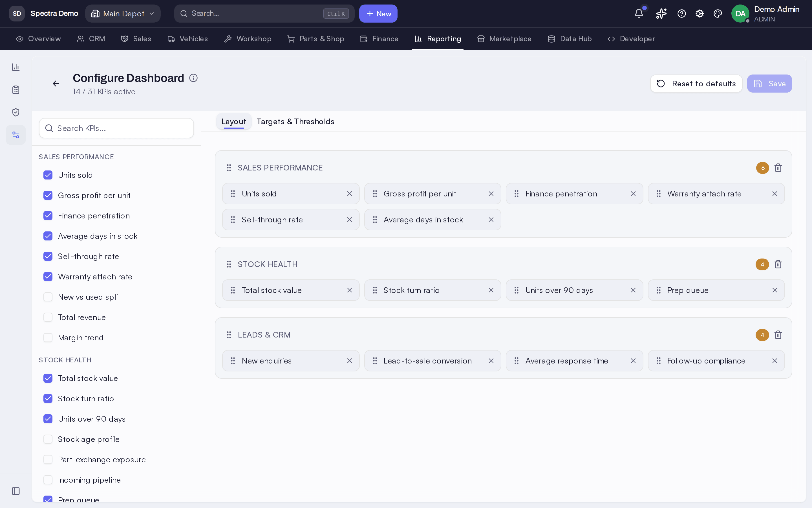Open the clipboard reports icon in left sidebar

point(16,90)
